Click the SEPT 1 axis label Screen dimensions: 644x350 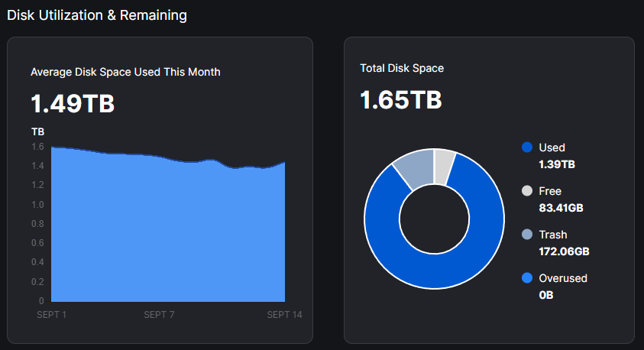pyautogui.click(x=52, y=314)
